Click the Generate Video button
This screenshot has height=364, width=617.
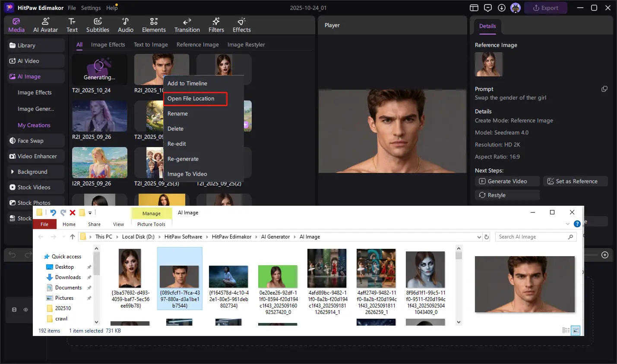pyautogui.click(x=507, y=182)
